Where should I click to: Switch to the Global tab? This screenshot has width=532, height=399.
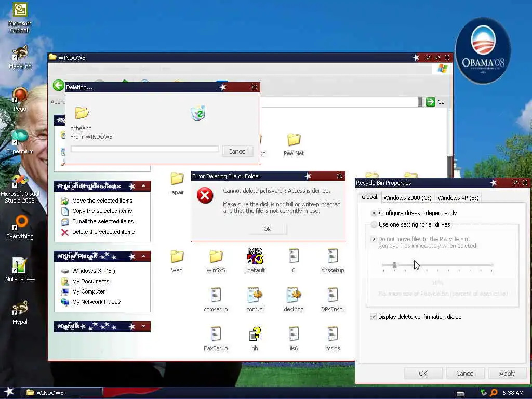pyautogui.click(x=369, y=197)
